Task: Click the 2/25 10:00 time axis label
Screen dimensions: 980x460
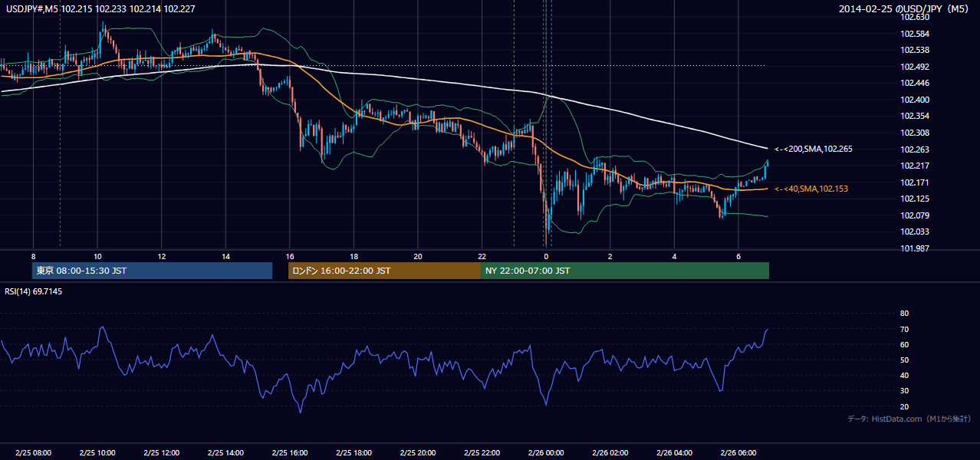Action: 97,453
